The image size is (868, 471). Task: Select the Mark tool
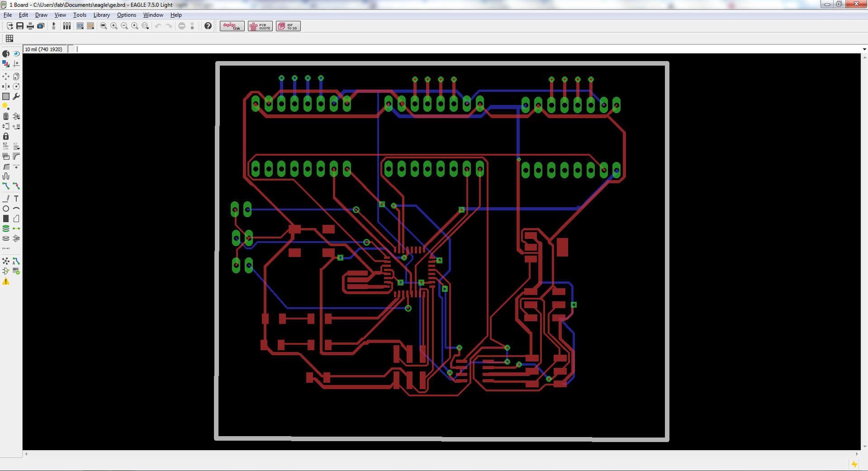[16, 64]
